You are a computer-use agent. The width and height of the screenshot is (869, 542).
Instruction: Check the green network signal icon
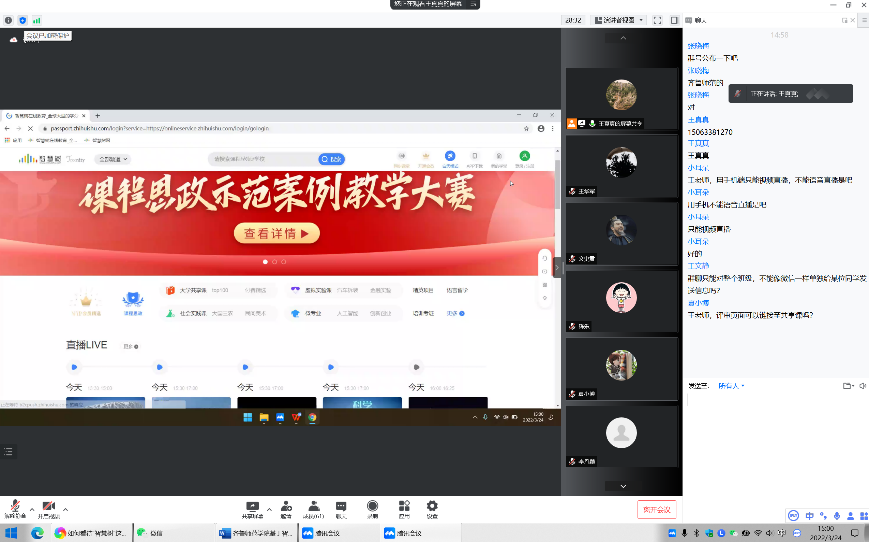37,19
